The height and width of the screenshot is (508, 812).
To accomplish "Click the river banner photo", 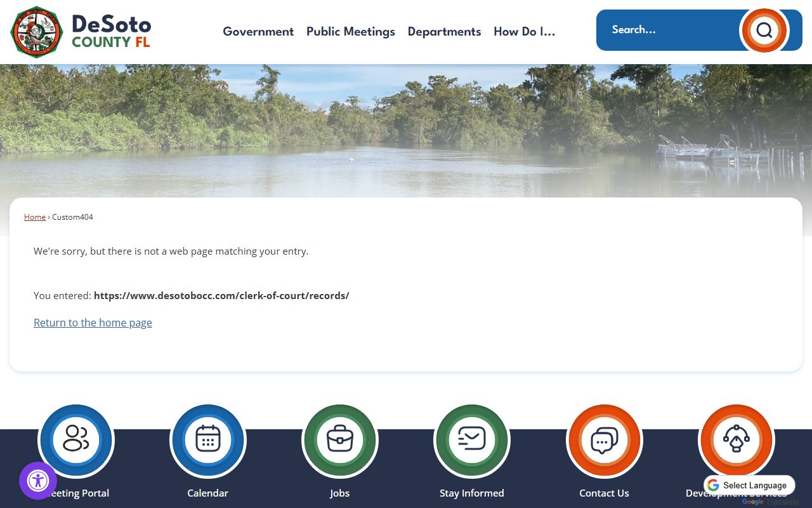I will [406, 130].
